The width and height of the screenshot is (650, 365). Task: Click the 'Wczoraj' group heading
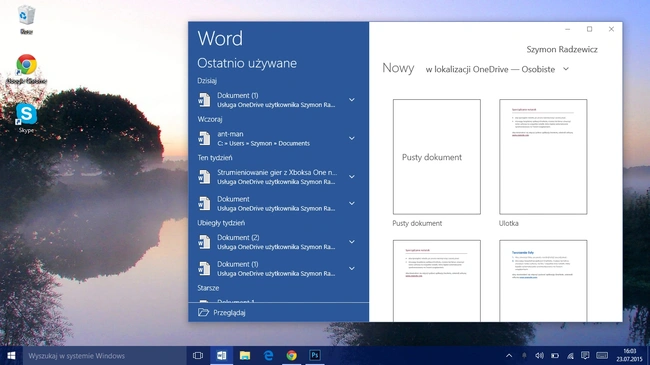(210, 119)
